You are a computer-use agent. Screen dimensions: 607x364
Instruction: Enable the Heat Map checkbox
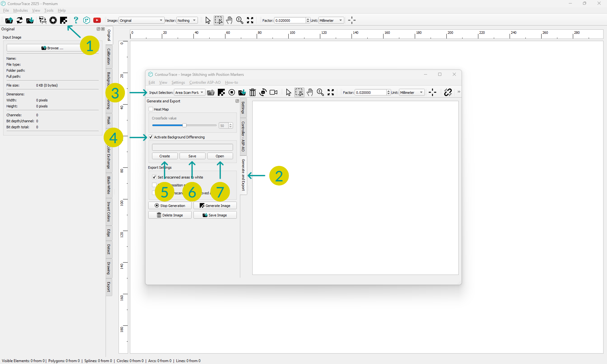click(151, 109)
